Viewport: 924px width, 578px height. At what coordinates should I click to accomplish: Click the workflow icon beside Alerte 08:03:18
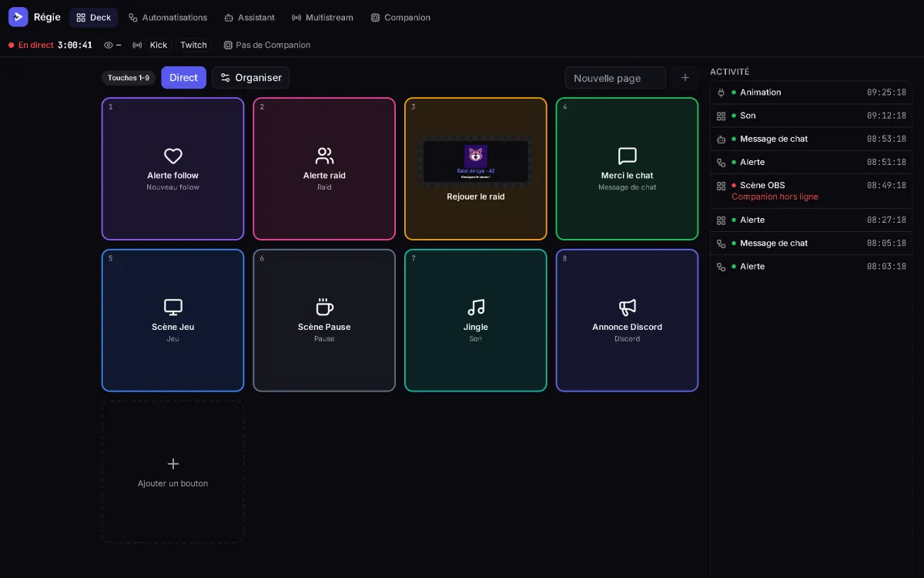(x=721, y=267)
